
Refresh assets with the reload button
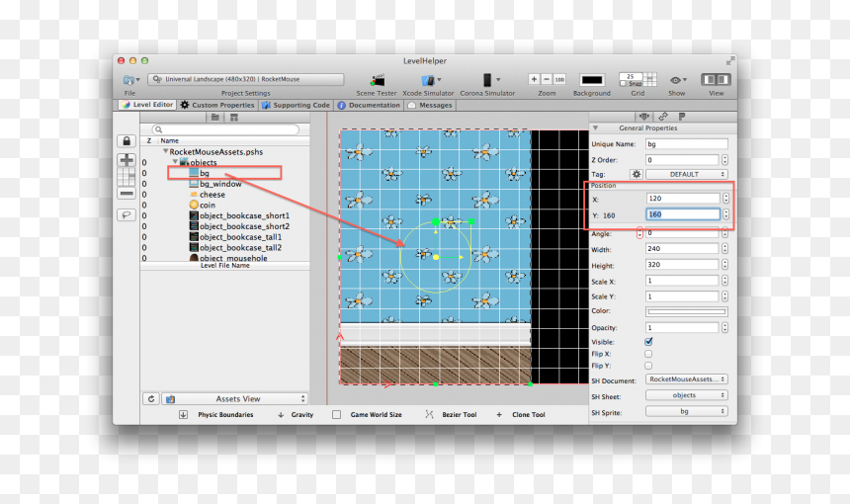click(x=151, y=399)
